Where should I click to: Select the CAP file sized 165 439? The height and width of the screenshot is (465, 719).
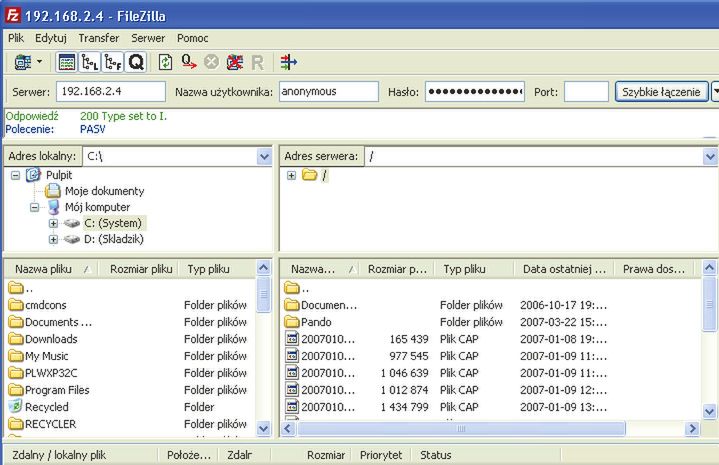tap(491, 339)
